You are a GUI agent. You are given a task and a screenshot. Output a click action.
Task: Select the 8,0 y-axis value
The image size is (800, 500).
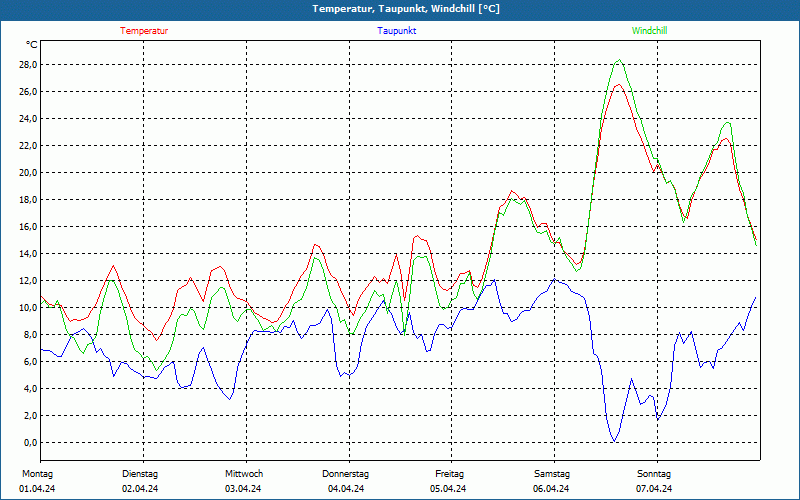pyautogui.click(x=30, y=335)
